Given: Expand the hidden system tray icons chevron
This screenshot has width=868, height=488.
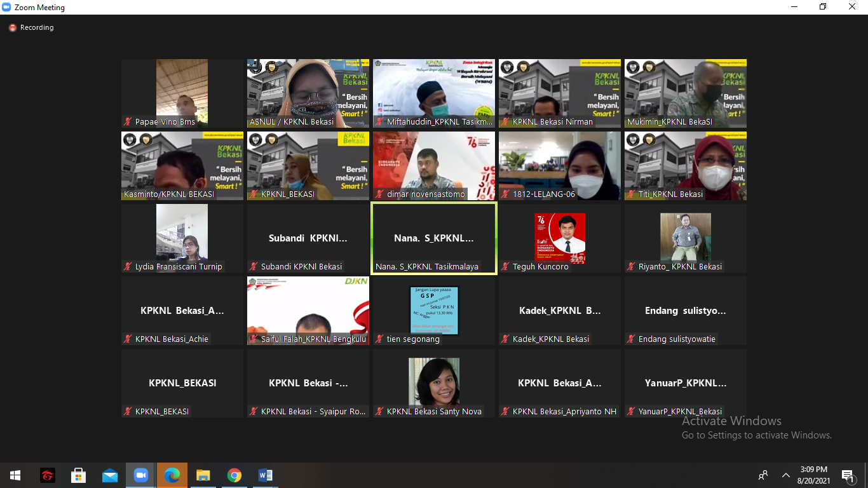Looking at the screenshot, I should (786, 475).
